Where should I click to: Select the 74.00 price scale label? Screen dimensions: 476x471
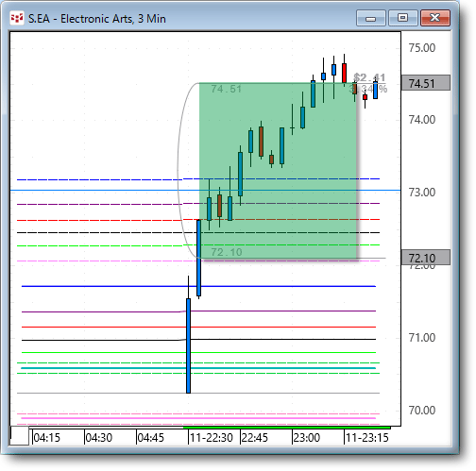[x=422, y=120]
